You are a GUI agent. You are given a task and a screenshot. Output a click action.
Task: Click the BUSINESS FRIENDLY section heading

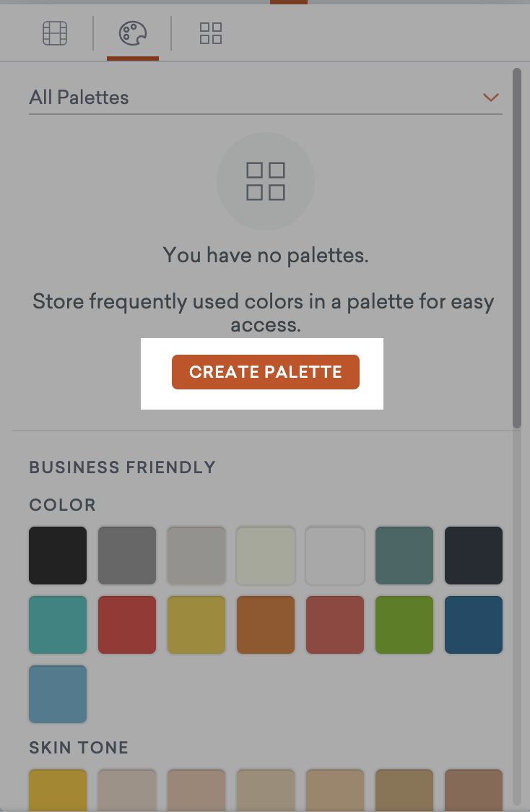pyautogui.click(x=121, y=467)
